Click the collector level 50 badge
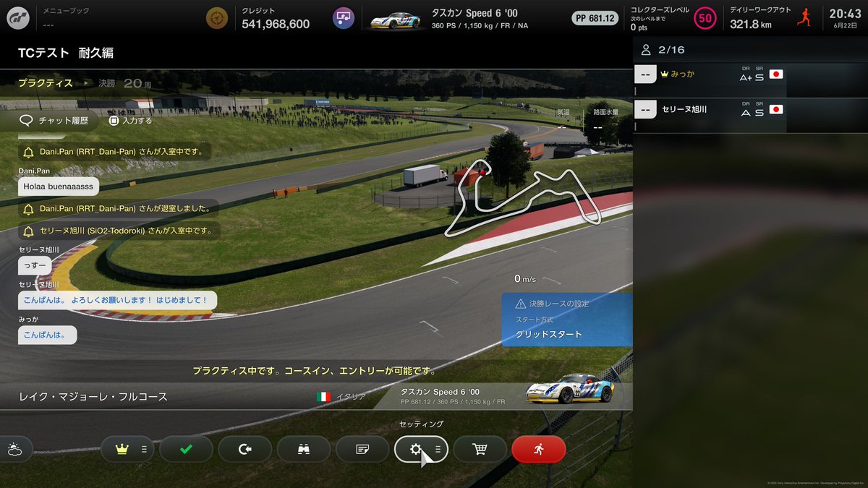 click(x=705, y=18)
